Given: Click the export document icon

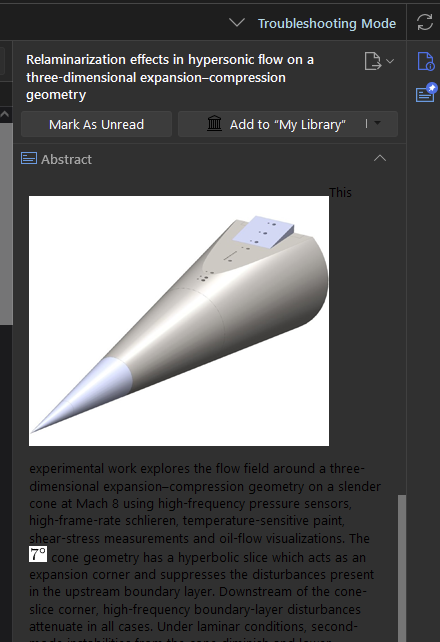Looking at the screenshot, I should (372, 61).
